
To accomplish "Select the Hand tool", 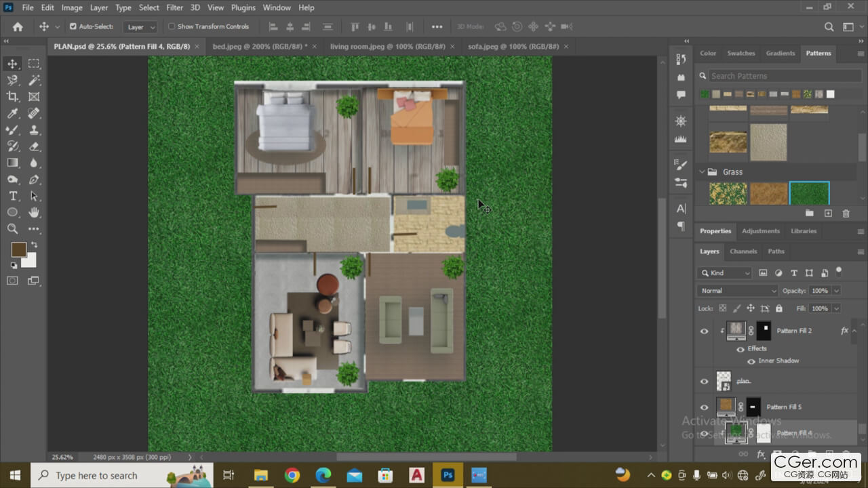I will pos(34,213).
